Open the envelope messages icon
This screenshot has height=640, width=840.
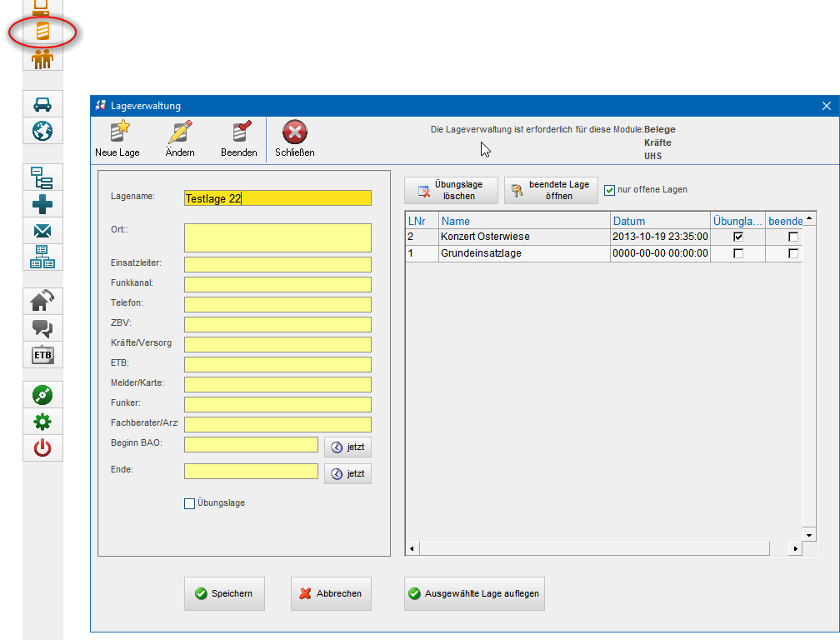[x=42, y=231]
